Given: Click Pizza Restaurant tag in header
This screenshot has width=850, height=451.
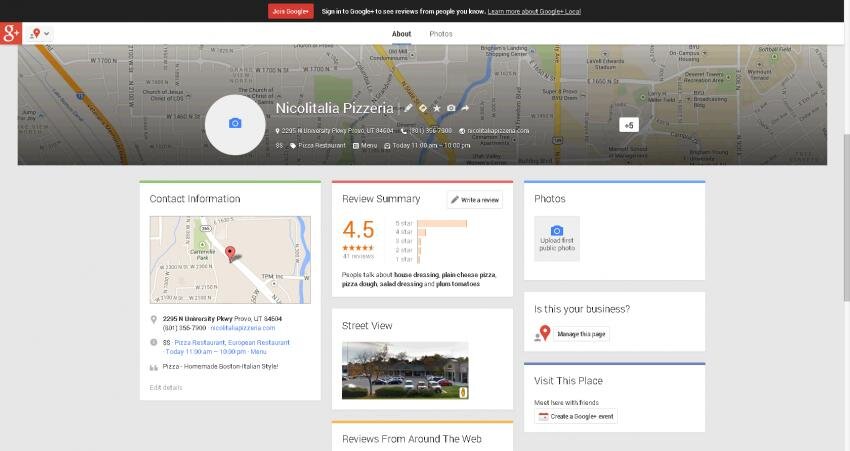Looking at the screenshot, I should click(x=321, y=145).
